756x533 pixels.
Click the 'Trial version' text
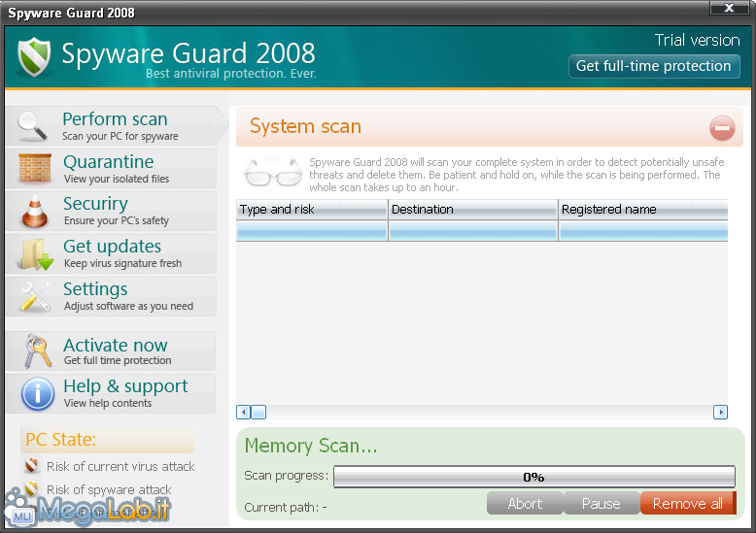point(697,40)
